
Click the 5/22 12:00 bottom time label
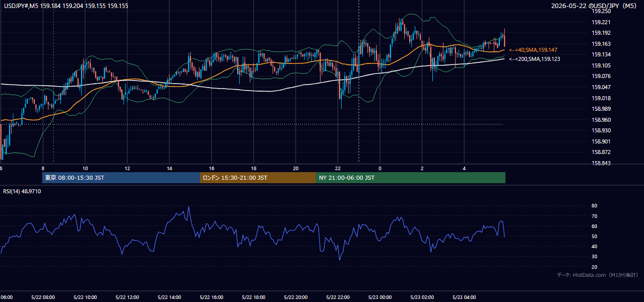(127, 297)
